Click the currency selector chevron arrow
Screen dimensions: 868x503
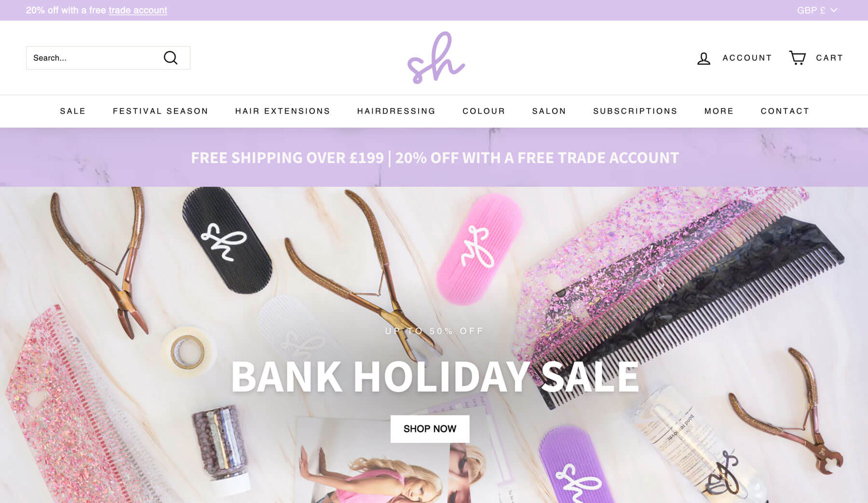click(x=834, y=10)
